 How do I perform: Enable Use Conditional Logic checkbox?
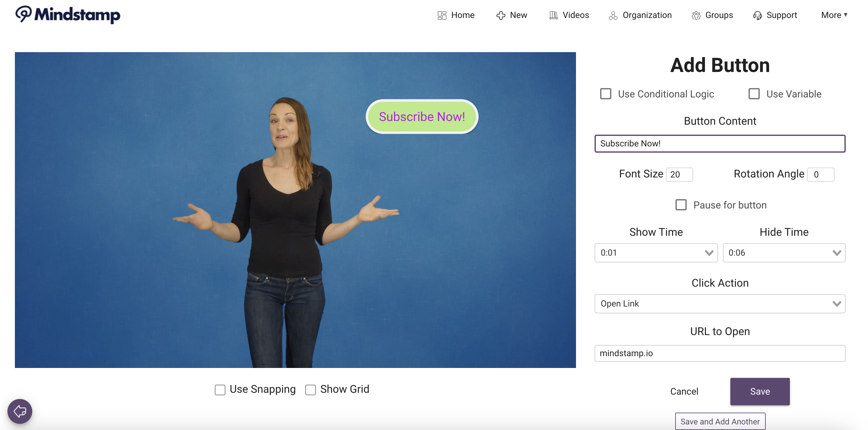(605, 94)
